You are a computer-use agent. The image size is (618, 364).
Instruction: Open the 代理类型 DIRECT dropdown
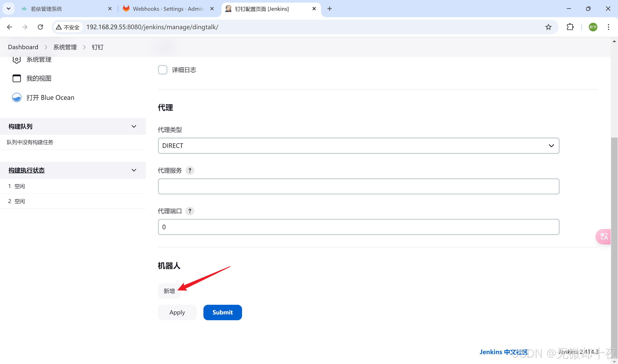coord(358,146)
